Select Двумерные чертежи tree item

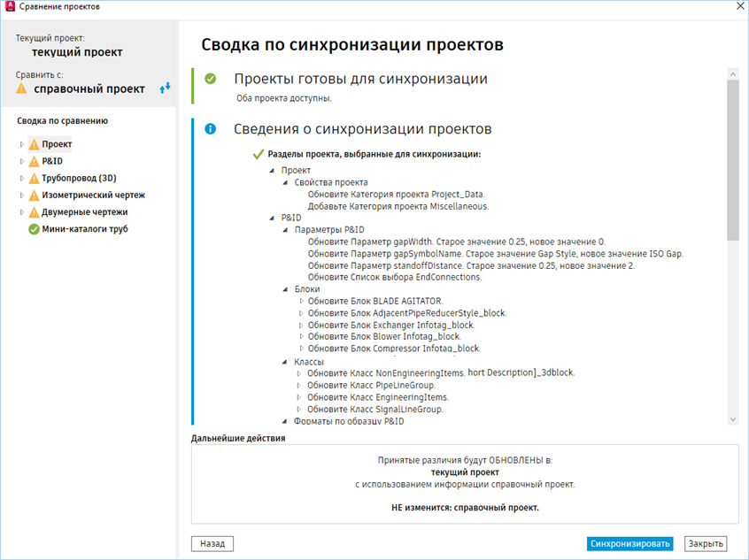[x=84, y=212]
